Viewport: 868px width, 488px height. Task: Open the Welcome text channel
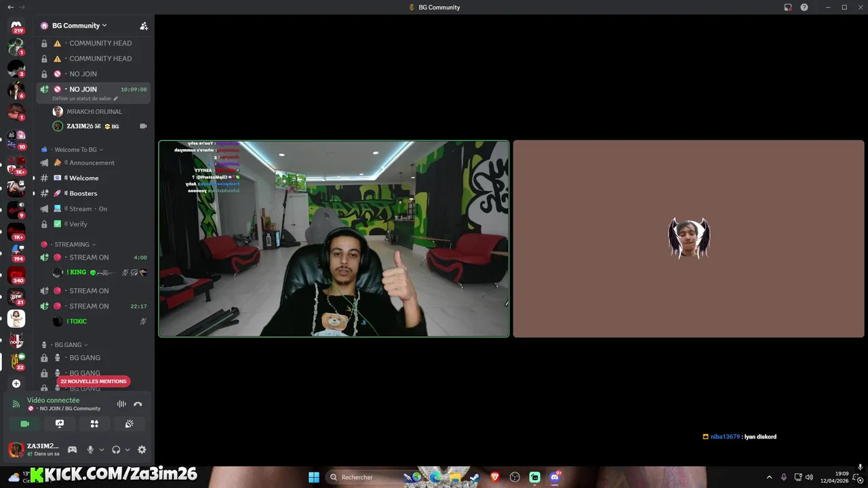[94, 178]
